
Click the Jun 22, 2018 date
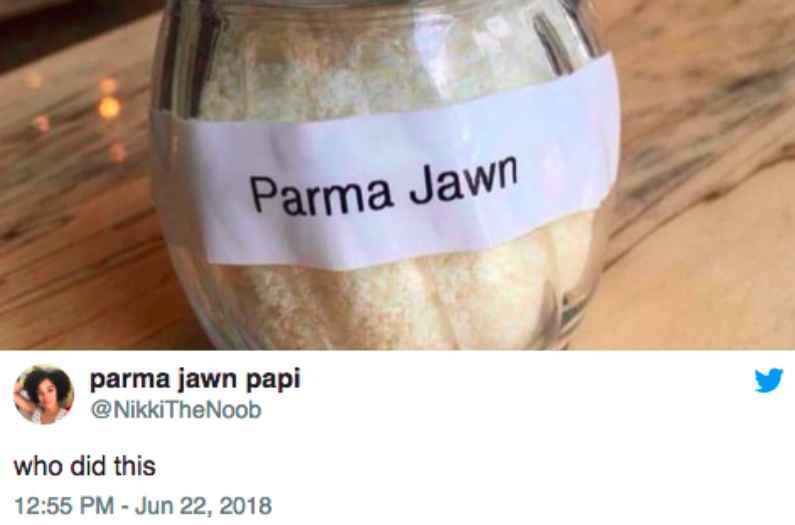203,506
